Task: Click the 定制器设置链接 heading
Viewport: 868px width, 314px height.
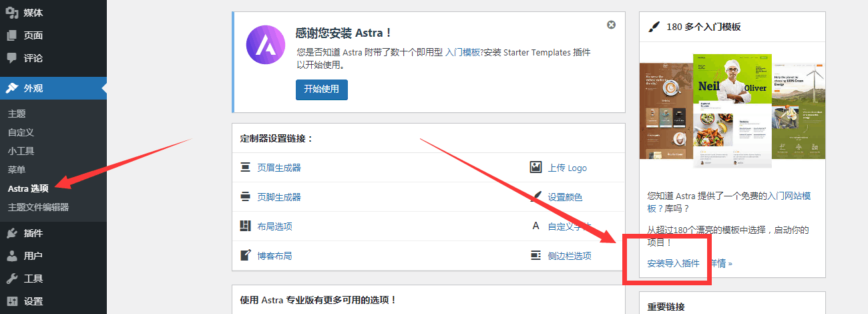Action: tap(276, 139)
